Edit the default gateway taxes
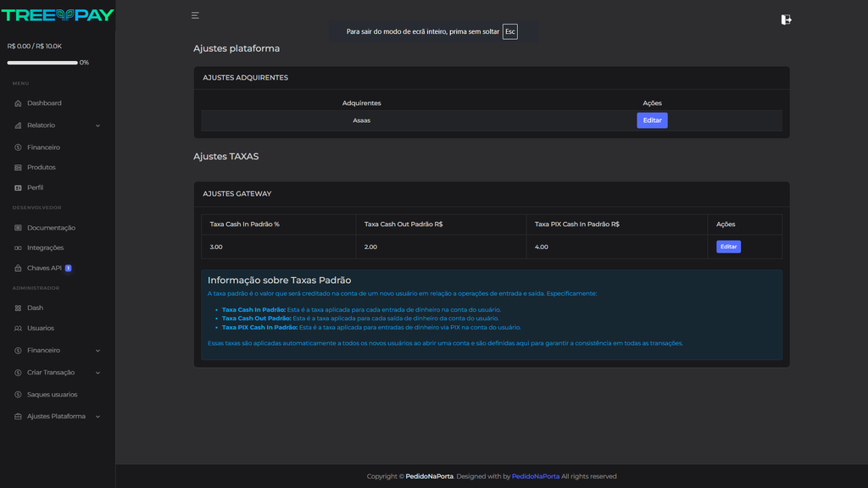This screenshot has height=488, width=868. click(728, 247)
